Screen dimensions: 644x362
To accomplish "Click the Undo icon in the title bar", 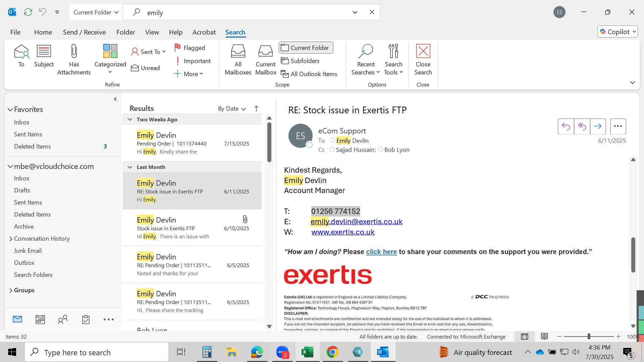I will click(x=43, y=12).
